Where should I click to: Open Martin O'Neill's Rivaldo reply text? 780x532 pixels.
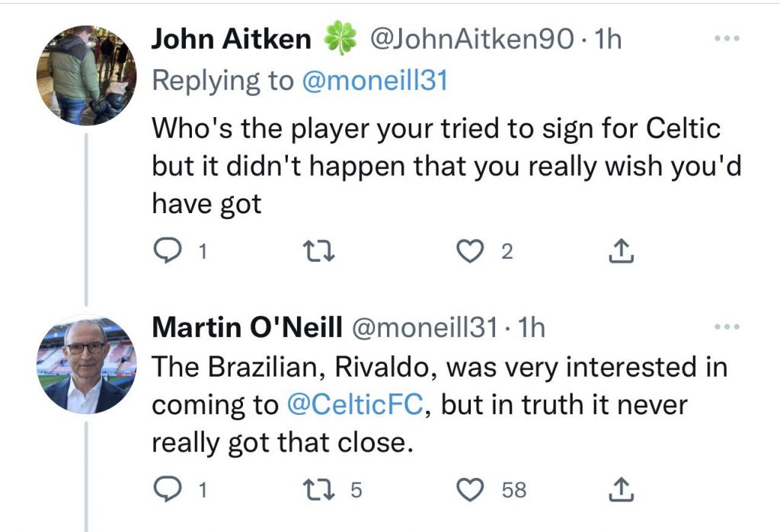coord(438,405)
